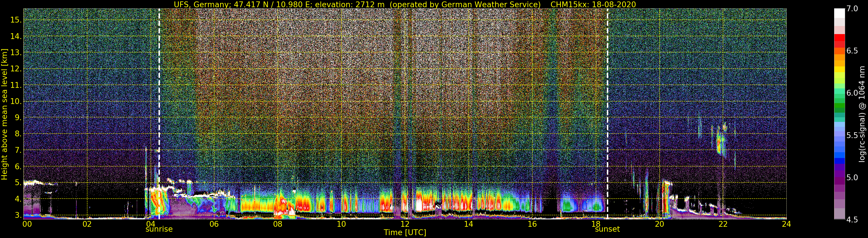The height and width of the screenshot is (238, 868).
Task: Click the x-axis tick label '22'
Action: 723,224
